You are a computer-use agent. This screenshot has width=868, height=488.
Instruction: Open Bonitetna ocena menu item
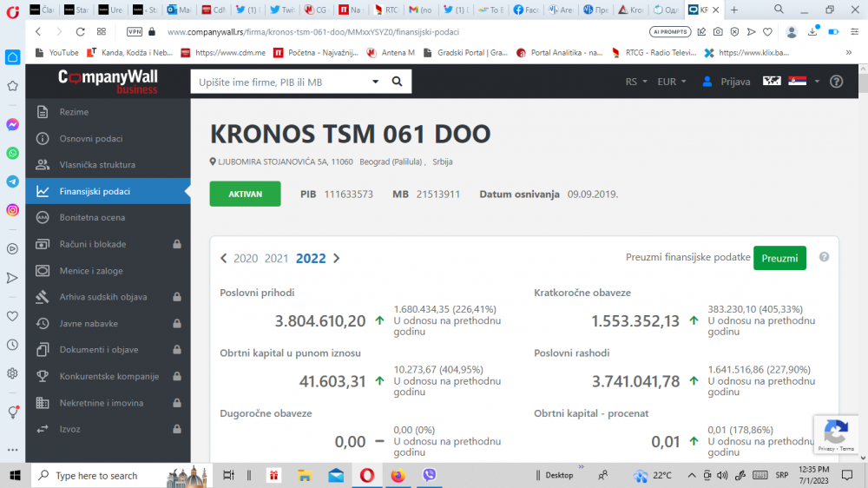[92, 218]
